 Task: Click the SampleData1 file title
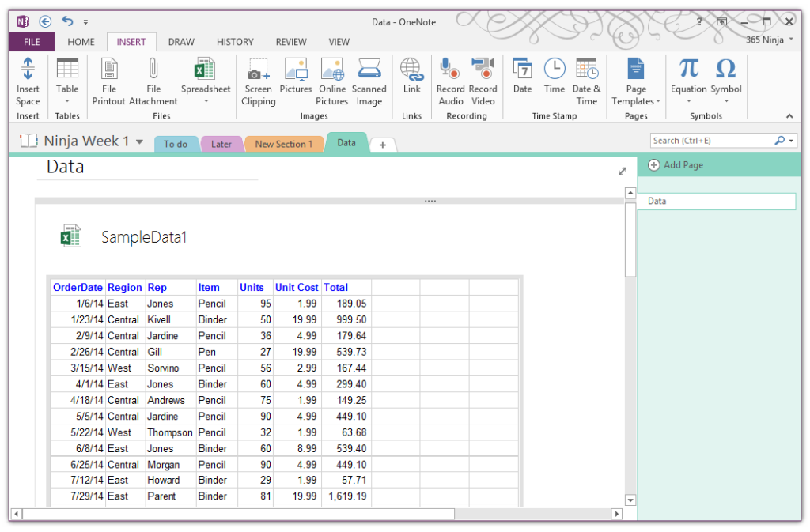point(144,237)
